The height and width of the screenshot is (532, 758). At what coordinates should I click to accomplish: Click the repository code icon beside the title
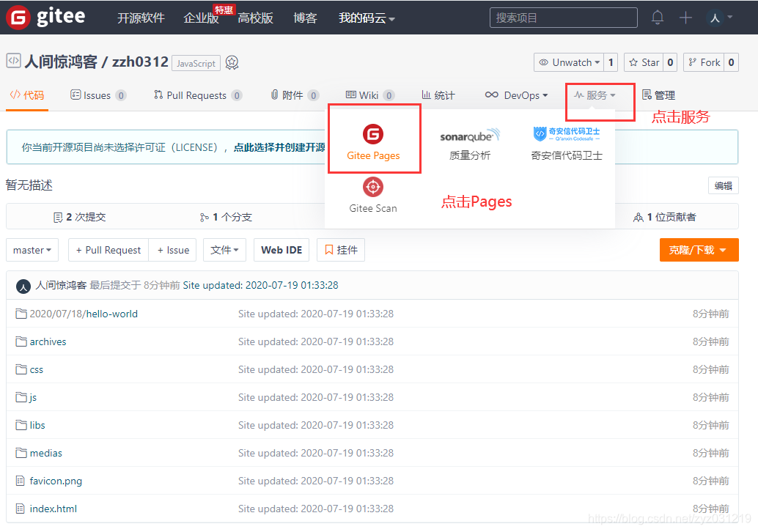tap(13, 60)
